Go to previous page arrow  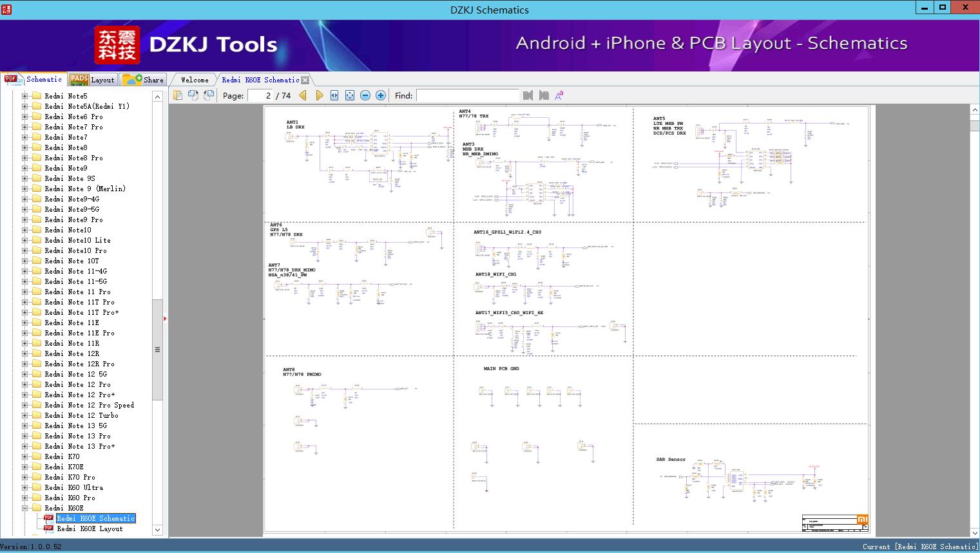pyautogui.click(x=303, y=95)
